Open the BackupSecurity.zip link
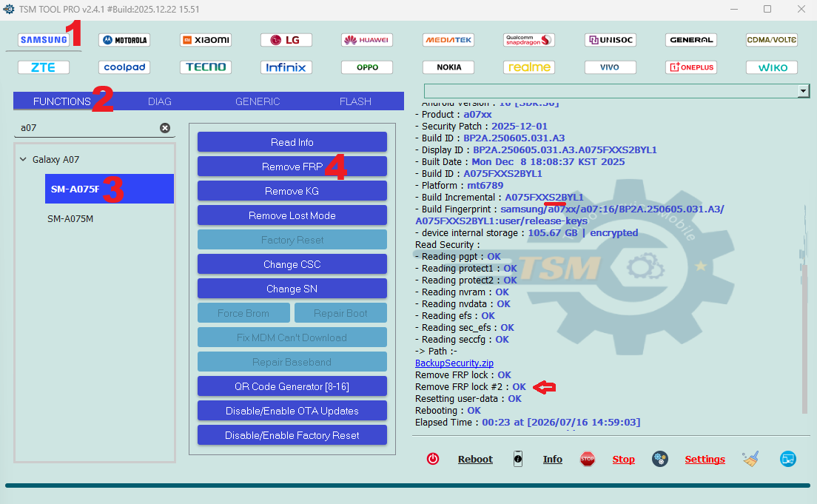The height and width of the screenshot is (504, 817). click(454, 363)
